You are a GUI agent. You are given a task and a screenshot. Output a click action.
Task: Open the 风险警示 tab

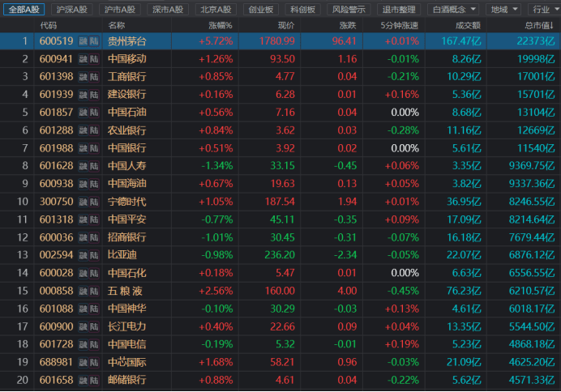point(349,9)
